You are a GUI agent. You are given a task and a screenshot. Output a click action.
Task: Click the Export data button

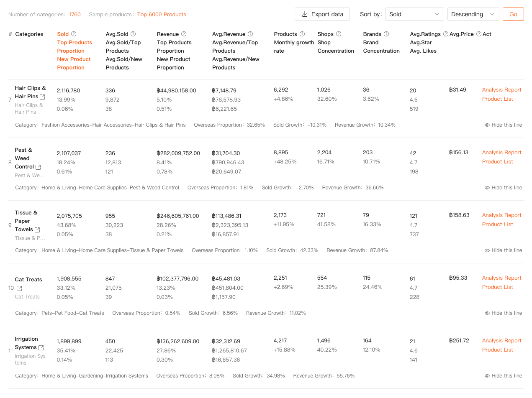[x=322, y=14]
